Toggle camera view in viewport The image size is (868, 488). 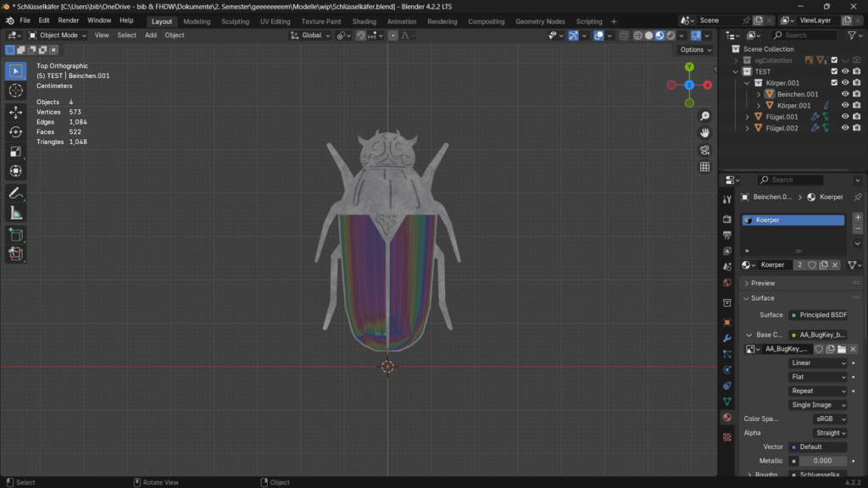[x=704, y=150]
